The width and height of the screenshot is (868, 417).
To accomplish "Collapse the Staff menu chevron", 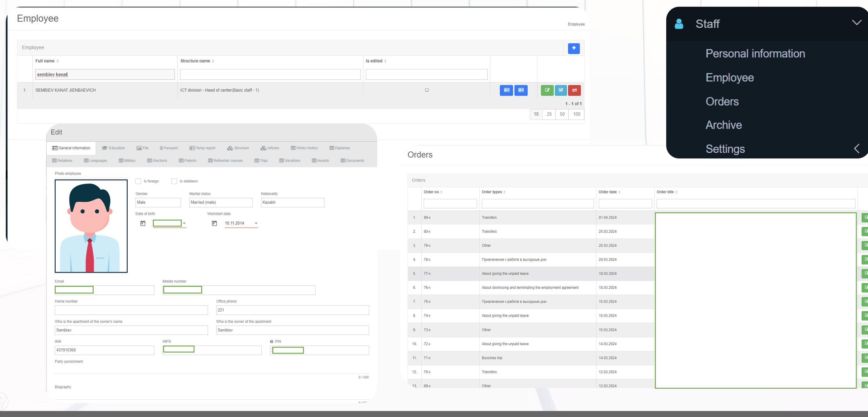I will (x=856, y=23).
